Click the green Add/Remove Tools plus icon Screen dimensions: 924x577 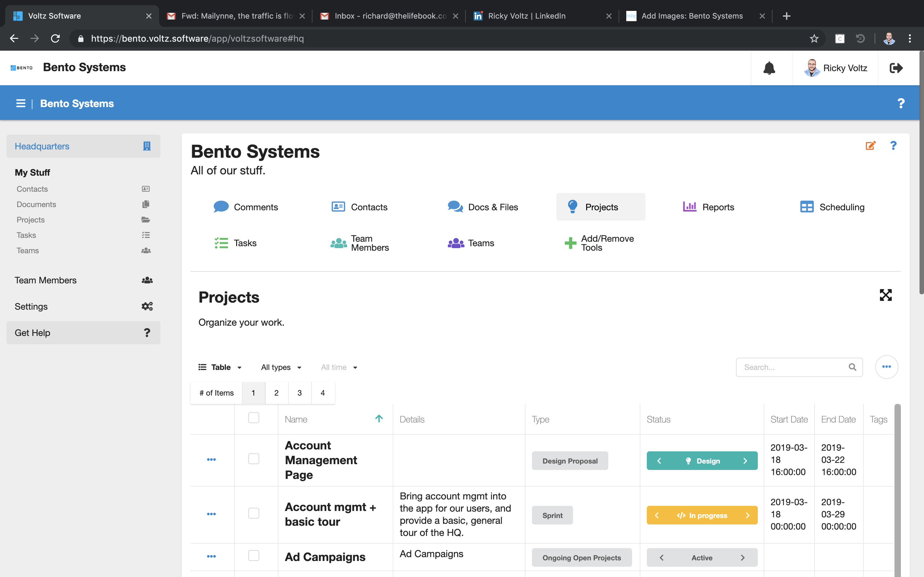[570, 243]
